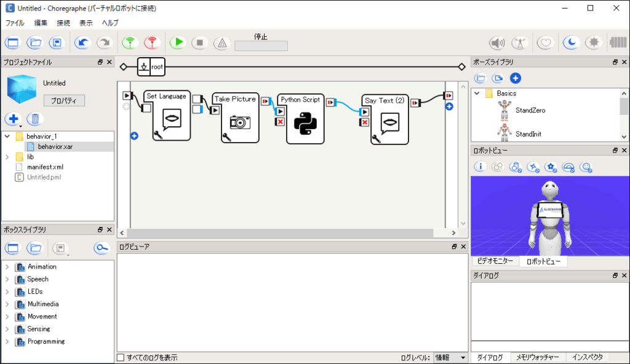The height and width of the screenshot is (364, 630).
Task: Switch to インスペクタ tab
Action: coord(588,357)
